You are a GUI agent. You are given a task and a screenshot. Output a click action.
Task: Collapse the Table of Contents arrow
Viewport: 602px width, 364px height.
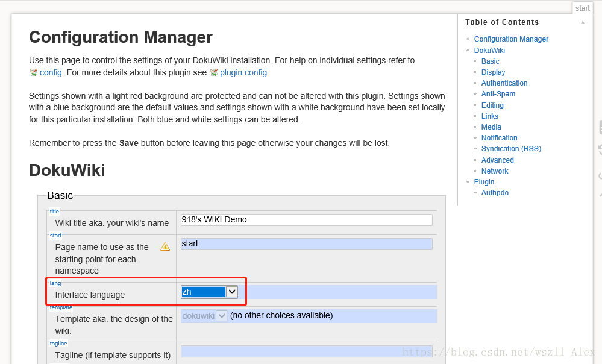tap(583, 23)
